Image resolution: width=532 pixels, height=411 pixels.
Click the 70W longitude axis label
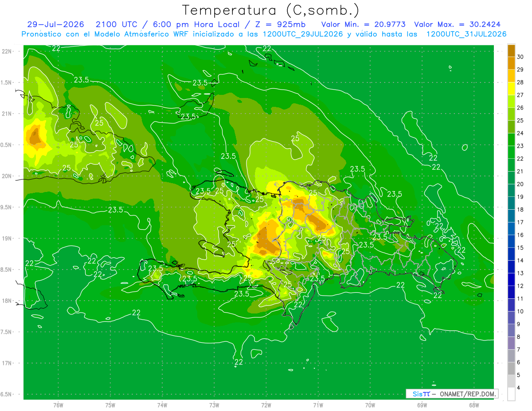coord(370,405)
